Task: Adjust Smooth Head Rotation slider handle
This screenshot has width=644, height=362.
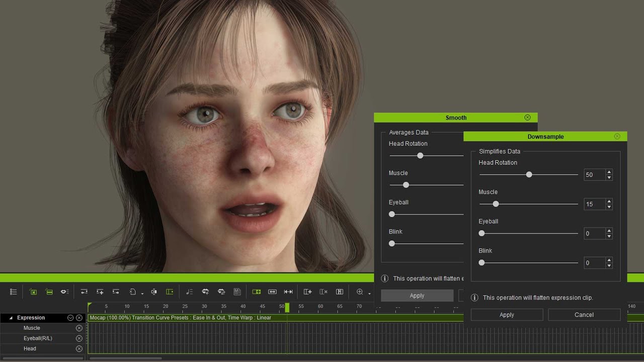Action: coord(420,156)
